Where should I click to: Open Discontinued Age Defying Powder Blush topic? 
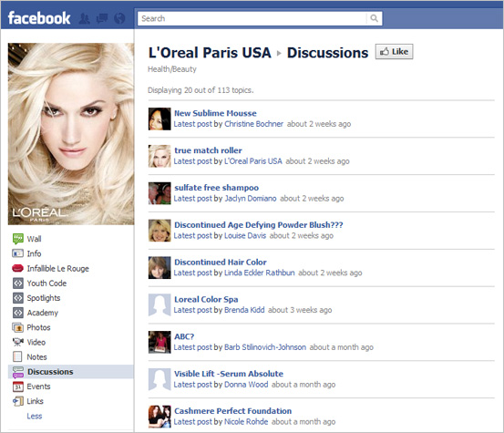coord(259,224)
